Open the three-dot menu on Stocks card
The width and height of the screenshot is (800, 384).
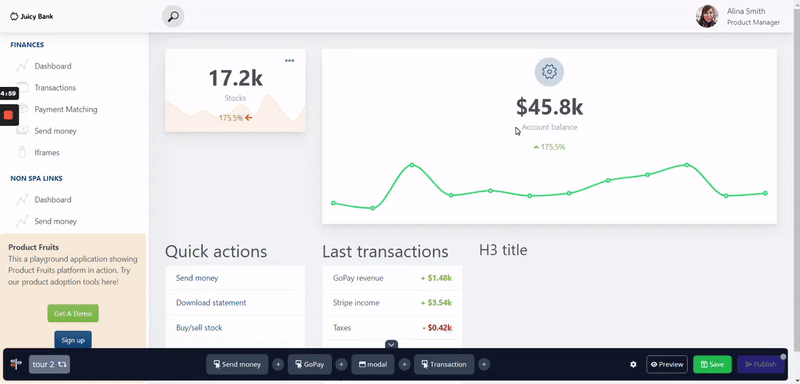(x=289, y=61)
